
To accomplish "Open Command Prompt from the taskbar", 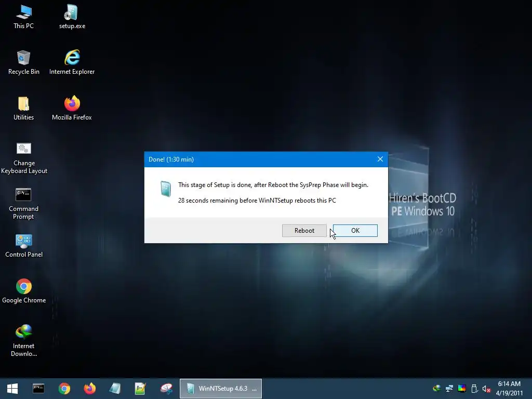I will pyautogui.click(x=38, y=389).
